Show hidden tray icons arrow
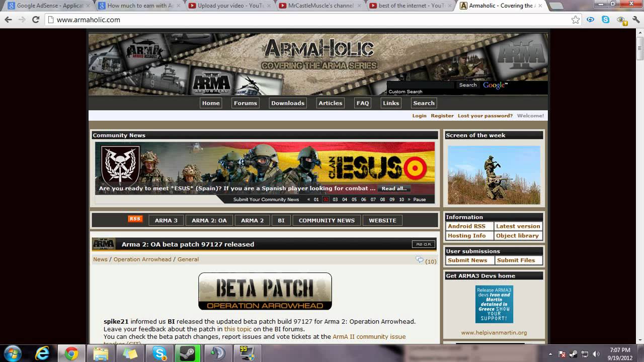 550,354
